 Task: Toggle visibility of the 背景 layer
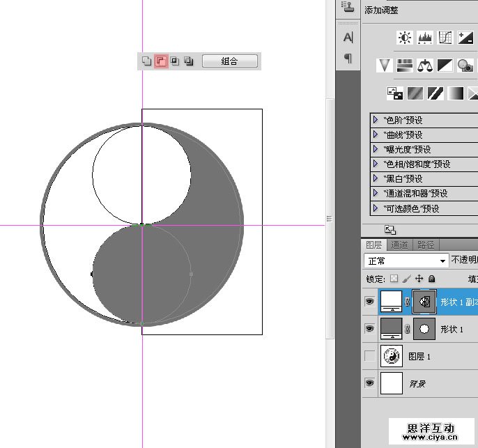370,383
